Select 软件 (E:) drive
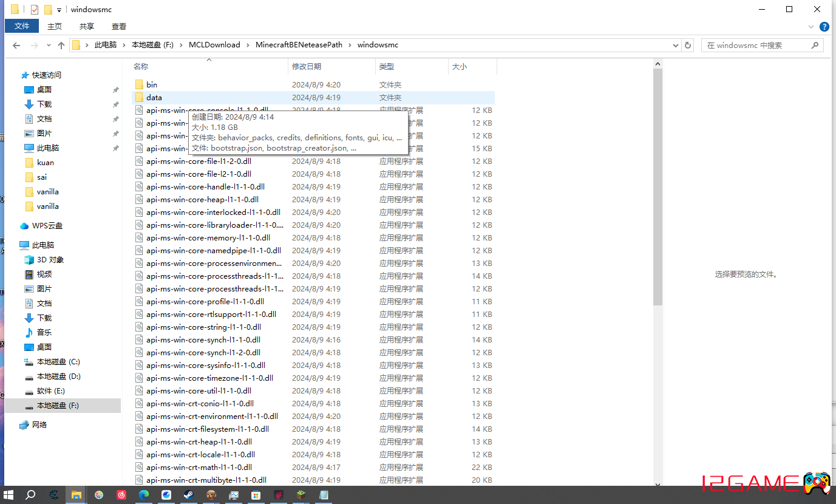The width and height of the screenshot is (836, 504). click(x=51, y=391)
